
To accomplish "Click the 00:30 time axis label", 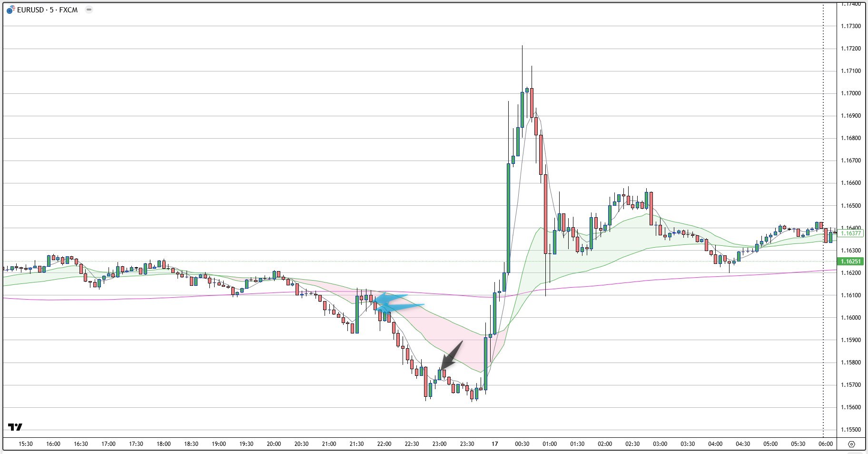I will (x=522, y=444).
